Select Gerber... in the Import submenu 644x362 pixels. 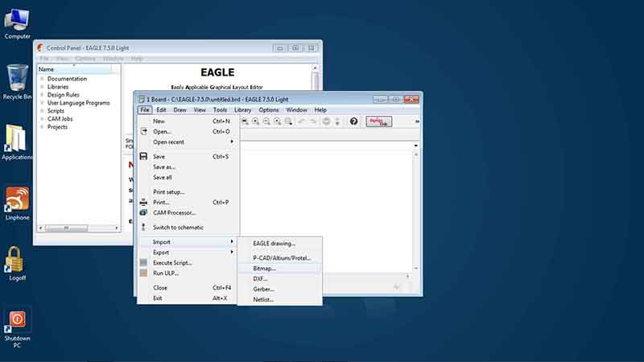[x=279, y=289]
